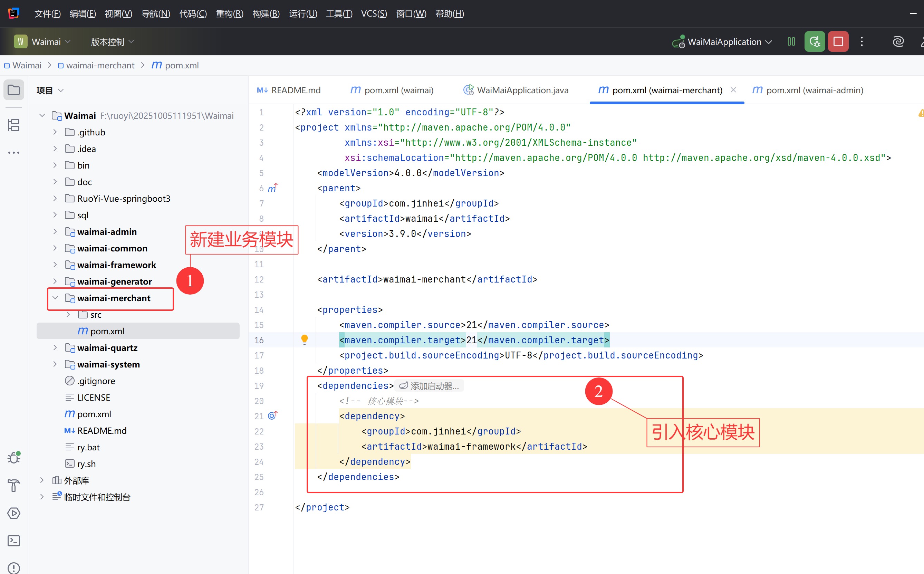
Task: Open the Build hammer tool window
Action: 14,486
